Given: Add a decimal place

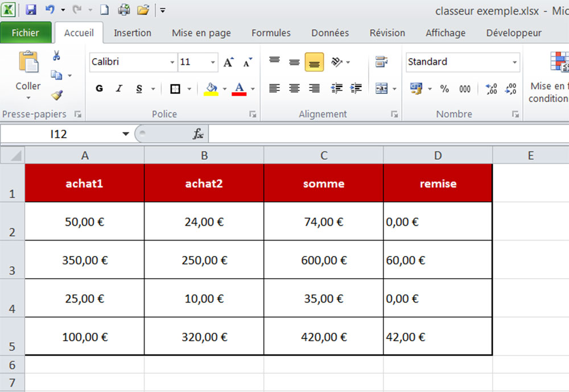Looking at the screenshot, I should click(x=492, y=89).
